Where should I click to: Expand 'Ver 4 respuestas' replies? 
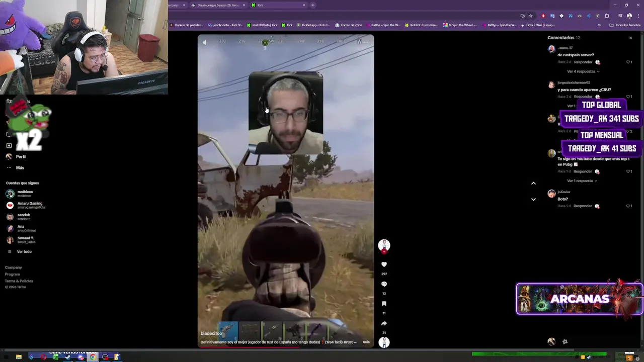[583, 71]
